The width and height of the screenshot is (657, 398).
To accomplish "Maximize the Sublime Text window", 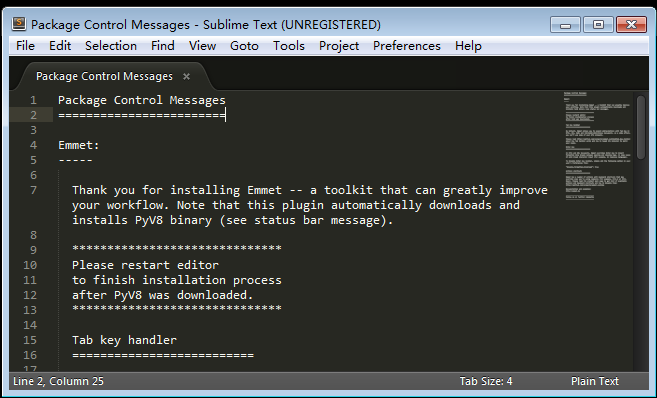I will pos(598,25).
